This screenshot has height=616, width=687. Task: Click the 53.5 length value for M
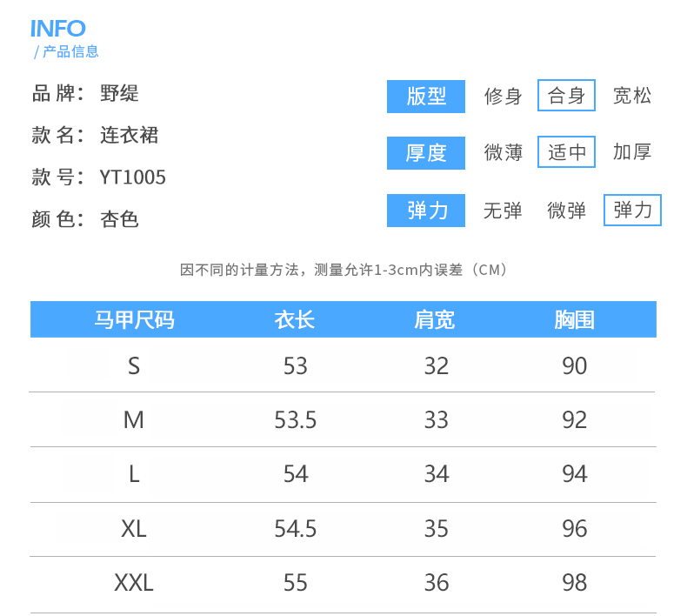(295, 420)
